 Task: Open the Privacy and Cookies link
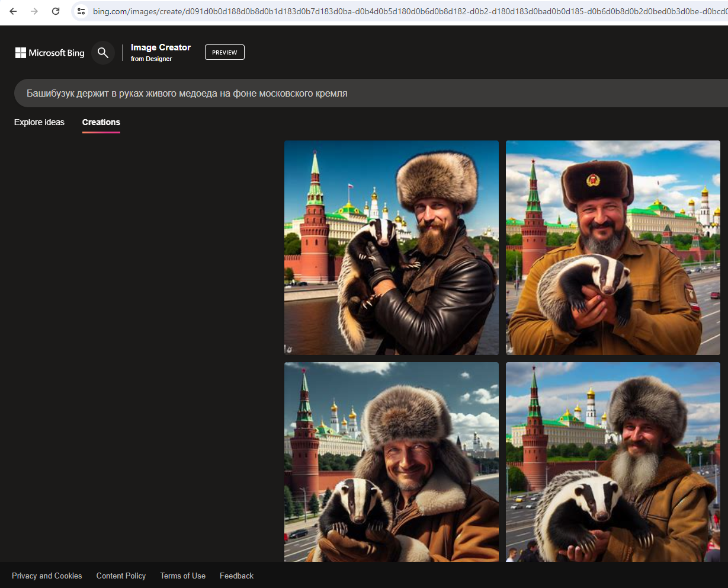(47, 576)
